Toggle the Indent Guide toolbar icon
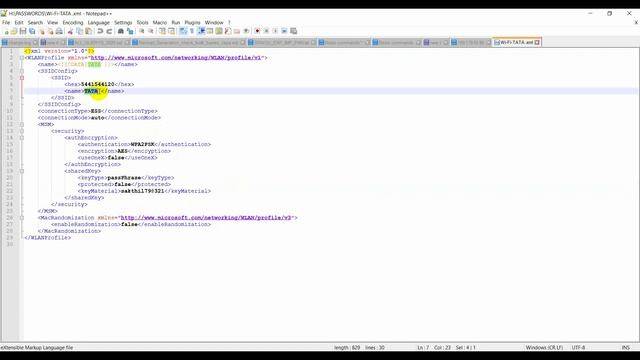Viewport: 640px width, 360px height. (201, 31)
